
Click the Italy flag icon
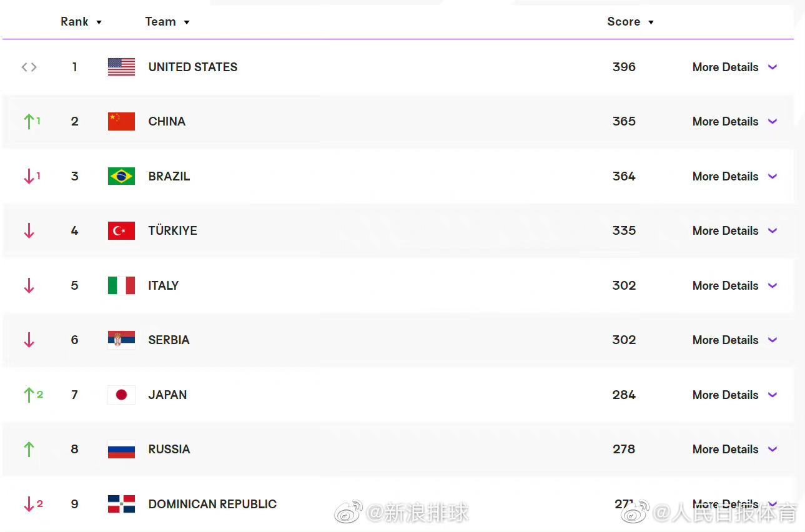tap(121, 285)
